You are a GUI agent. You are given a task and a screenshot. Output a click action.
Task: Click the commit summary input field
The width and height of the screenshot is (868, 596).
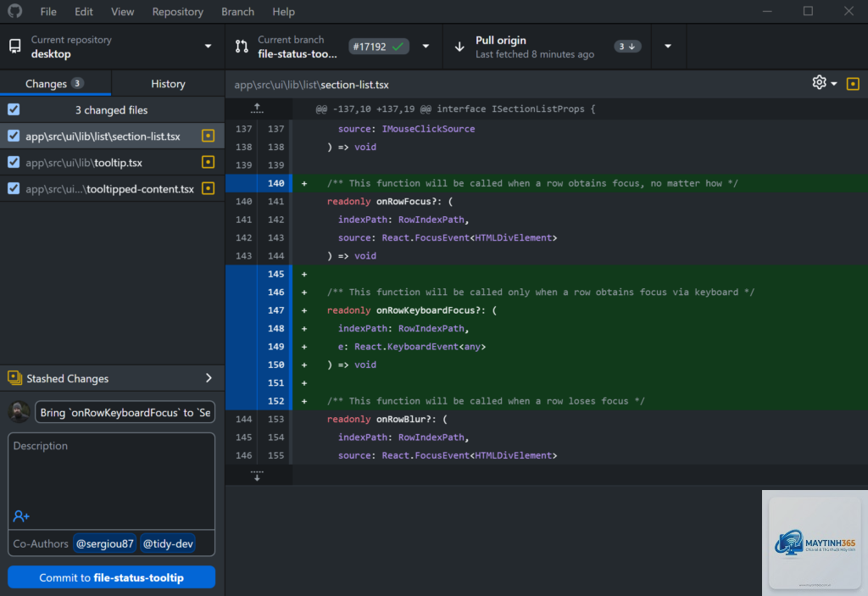point(125,412)
